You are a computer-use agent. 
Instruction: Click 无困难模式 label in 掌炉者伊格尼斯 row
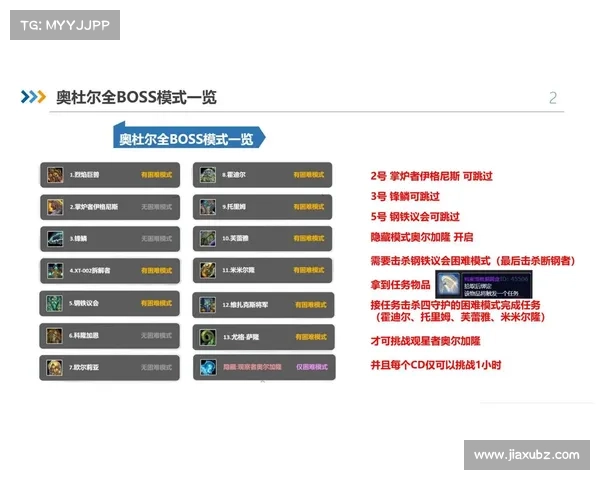[157, 207]
